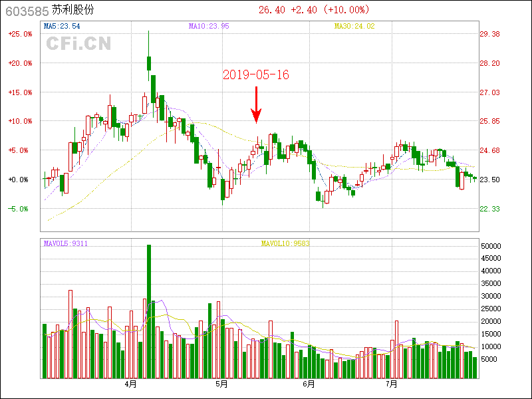
Task: Select the 2019-05-16 date annotation
Action: coord(256,75)
